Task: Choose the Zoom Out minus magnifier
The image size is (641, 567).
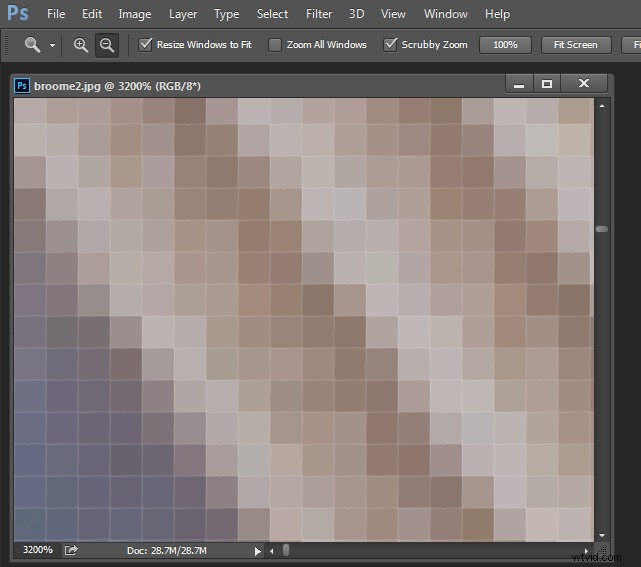Action: (107, 45)
